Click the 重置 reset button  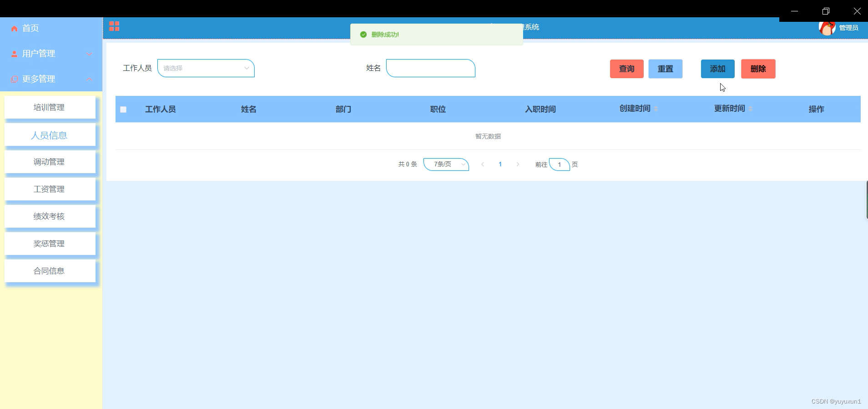666,69
